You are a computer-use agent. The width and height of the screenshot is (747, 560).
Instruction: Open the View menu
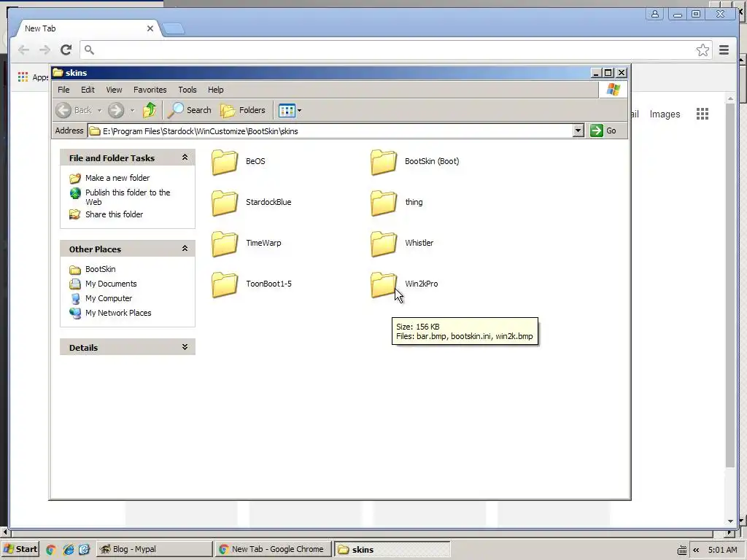coord(114,90)
